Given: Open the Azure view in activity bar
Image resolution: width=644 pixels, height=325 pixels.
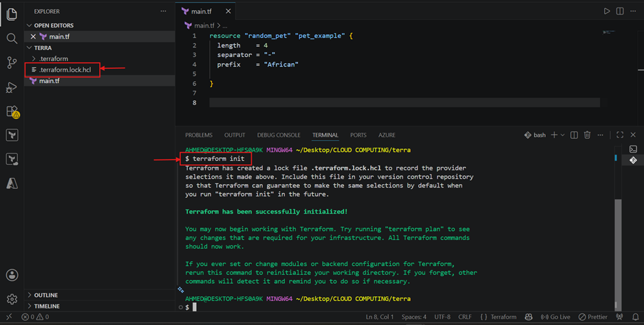Looking at the screenshot, I should point(12,183).
